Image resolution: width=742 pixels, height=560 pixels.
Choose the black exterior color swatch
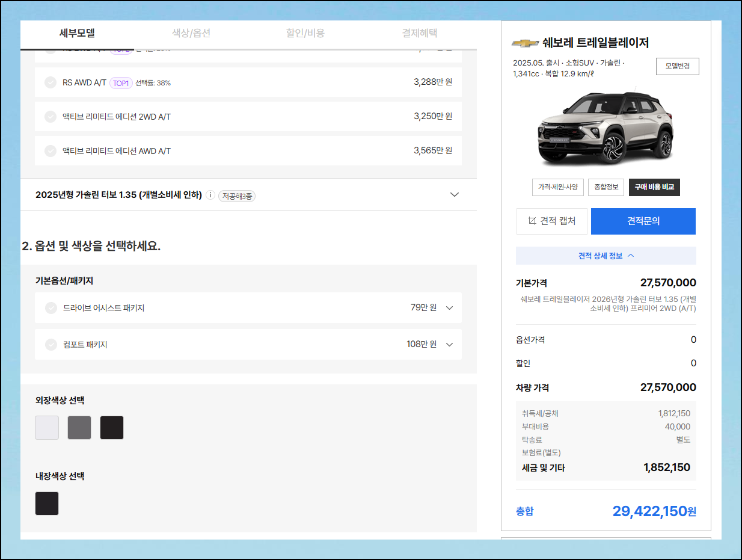[112, 428]
